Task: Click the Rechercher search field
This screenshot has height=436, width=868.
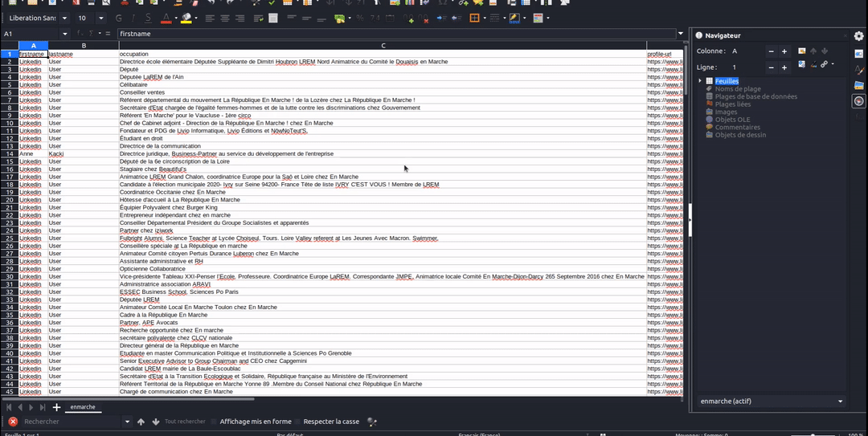Action: [72, 422]
